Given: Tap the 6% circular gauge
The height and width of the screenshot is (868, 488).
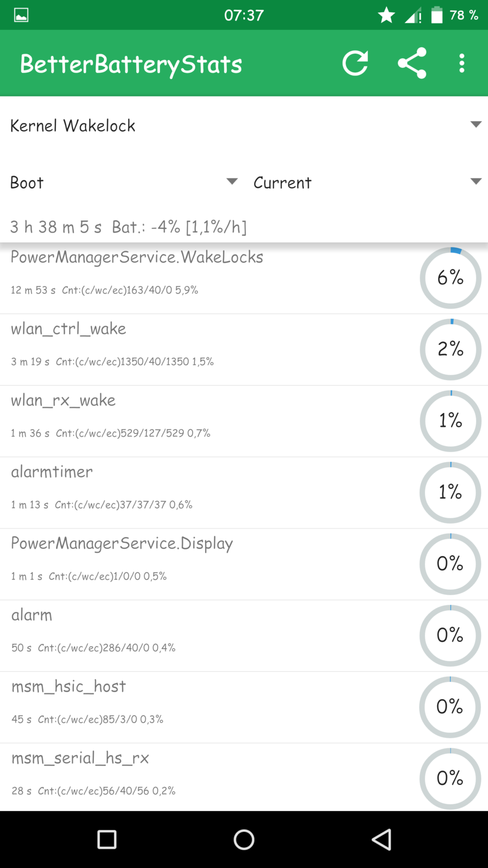Looking at the screenshot, I should point(450,278).
